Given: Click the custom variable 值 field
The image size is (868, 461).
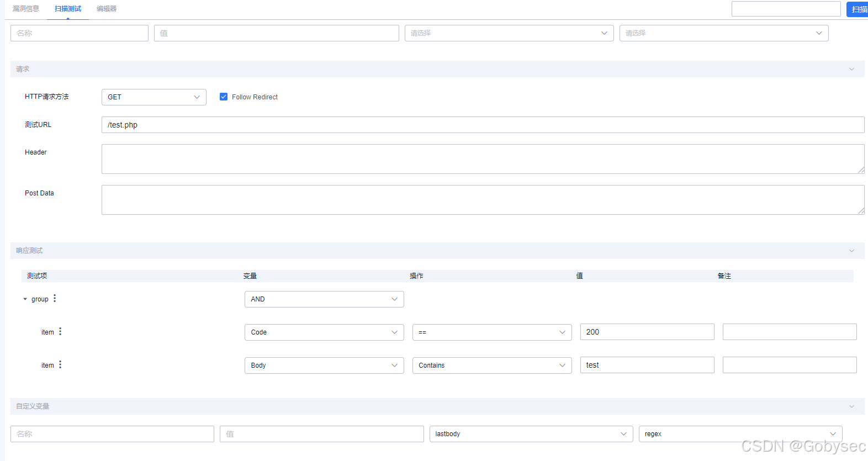Looking at the screenshot, I should point(322,434).
